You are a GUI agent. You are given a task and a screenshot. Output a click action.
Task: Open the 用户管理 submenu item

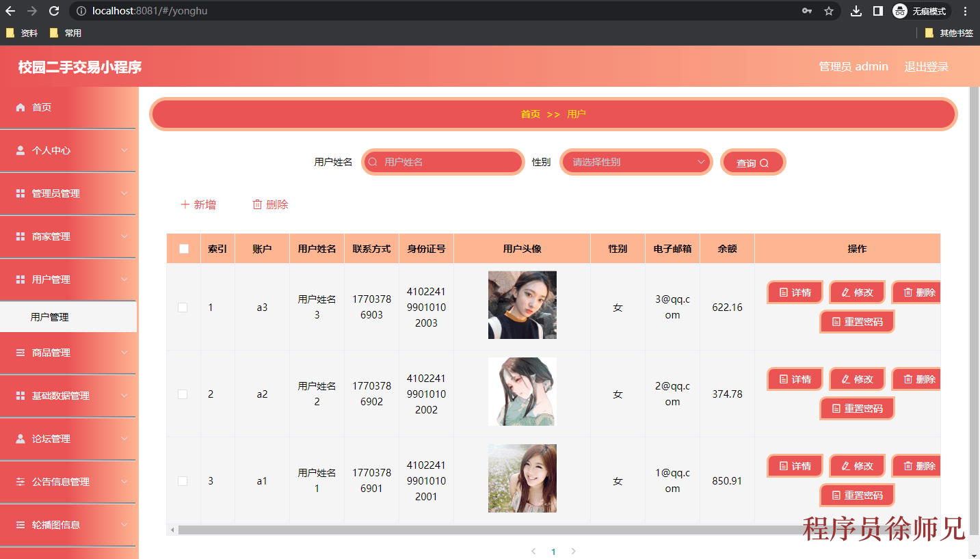[x=68, y=316]
